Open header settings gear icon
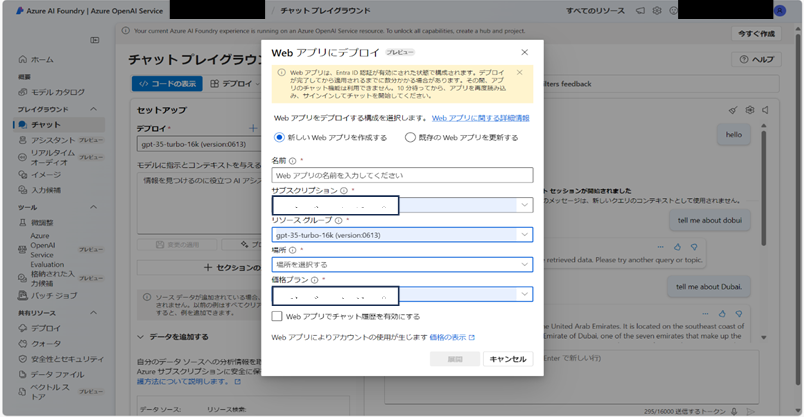The height and width of the screenshot is (418, 804). click(x=657, y=10)
